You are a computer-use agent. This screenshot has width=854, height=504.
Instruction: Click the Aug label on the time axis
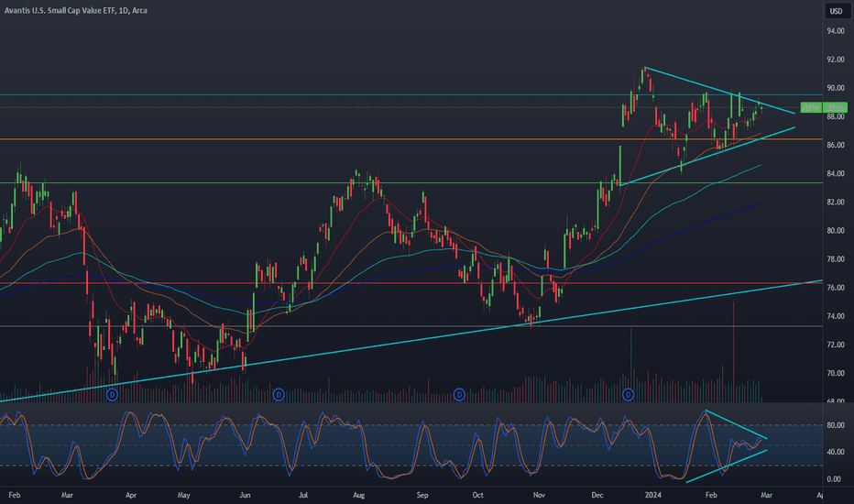point(358,495)
